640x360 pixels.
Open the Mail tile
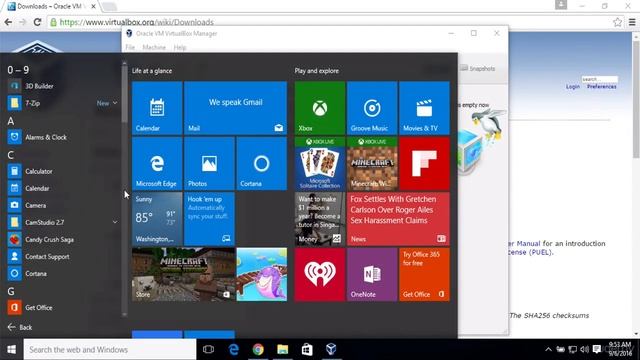point(236,108)
